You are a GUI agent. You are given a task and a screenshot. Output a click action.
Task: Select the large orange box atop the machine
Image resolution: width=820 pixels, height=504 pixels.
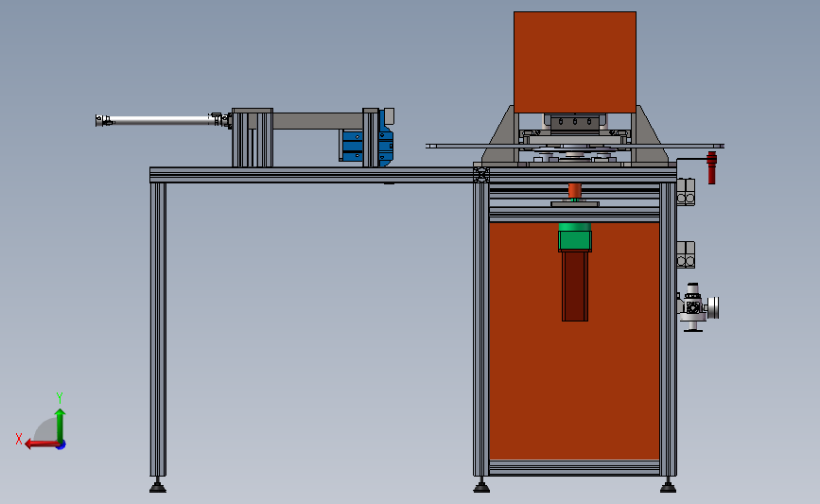click(x=575, y=62)
